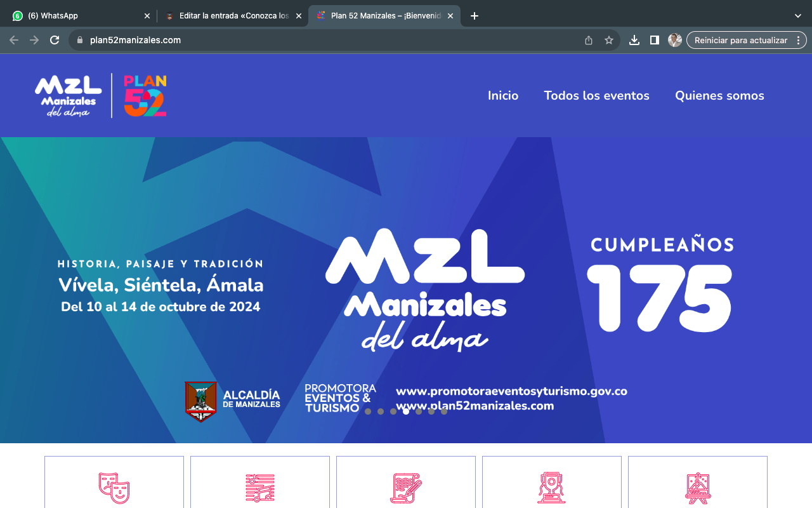Jump to the second carousel slide dot
The width and height of the screenshot is (812, 508).
[381, 411]
